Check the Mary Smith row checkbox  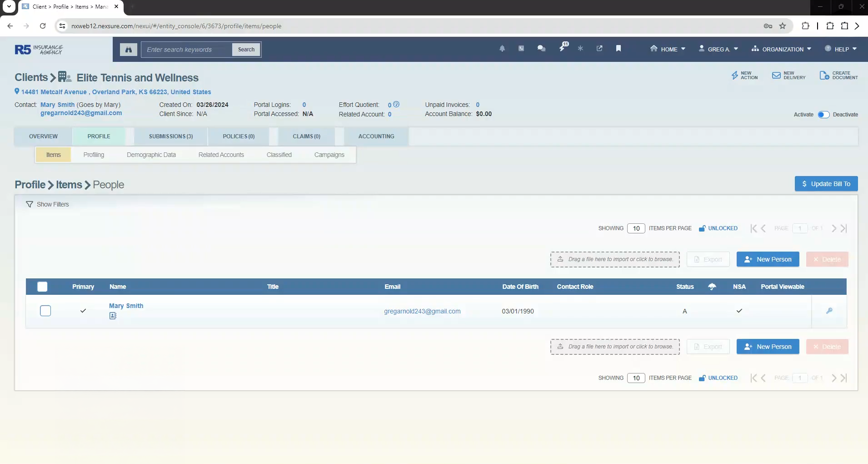point(45,311)
